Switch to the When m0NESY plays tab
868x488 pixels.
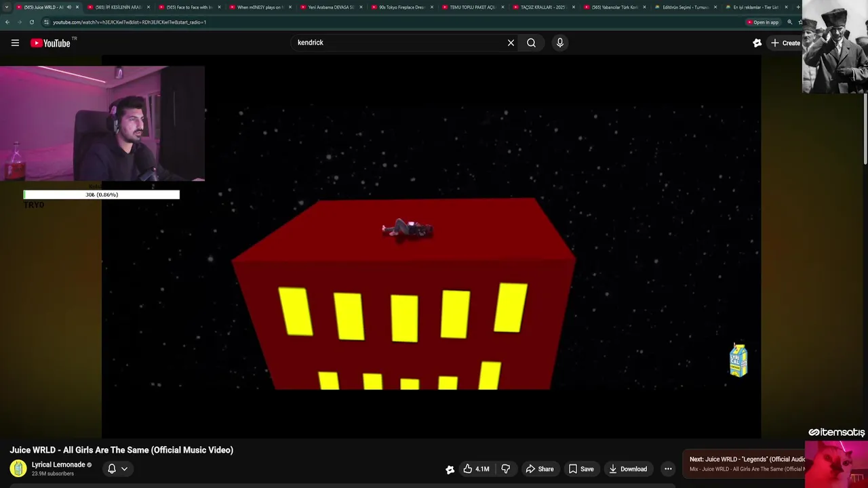(260, 7)
